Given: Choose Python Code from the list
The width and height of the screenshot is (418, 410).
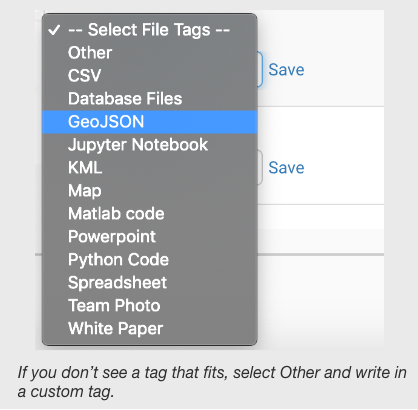Looking at the screenshot, I should [x=149, y=260].
